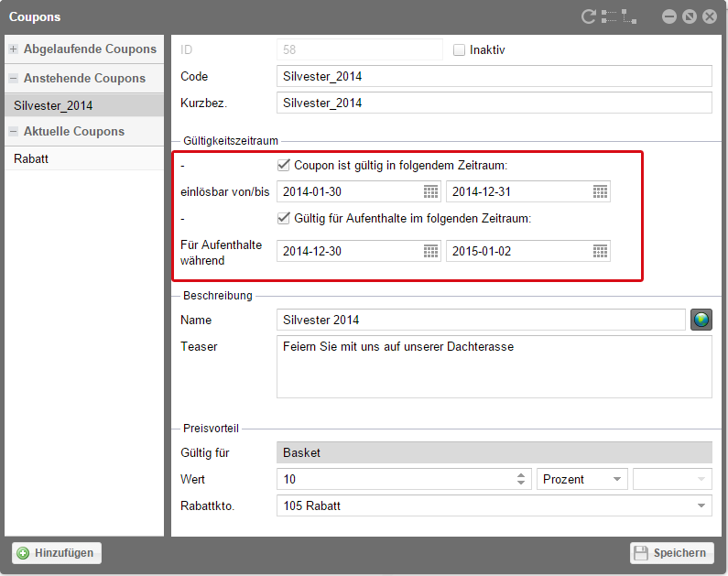Open calendar picker for einlösbar start date
The image size is (728, 576).
430,191
